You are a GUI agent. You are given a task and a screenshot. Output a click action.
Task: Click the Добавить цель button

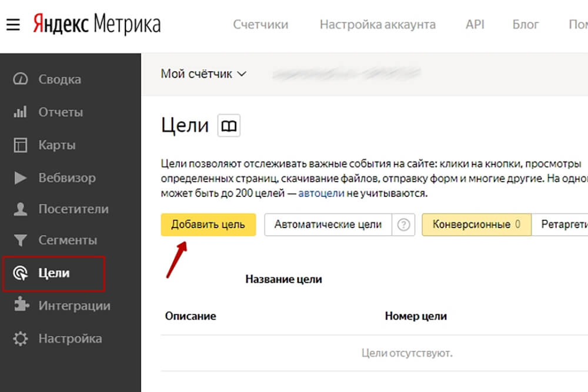pyautogui.click(x=208, y=225)
